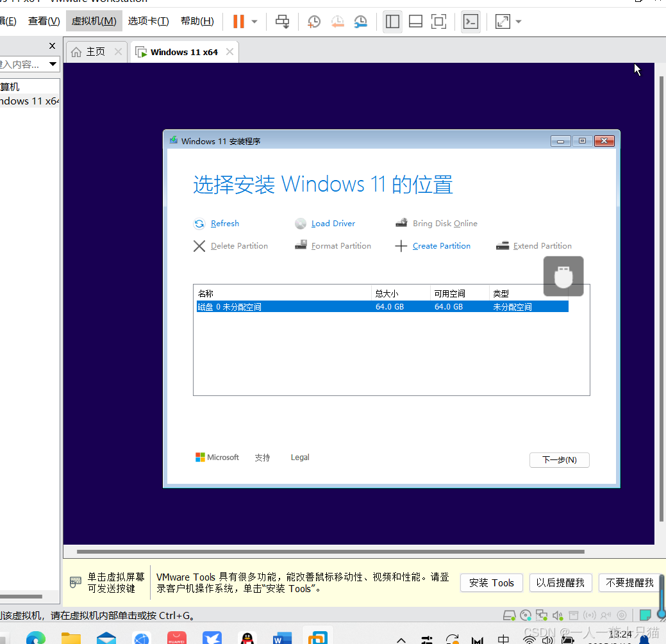
Task: Select the Windows 11 x64 library item
Action: [29, 101]
